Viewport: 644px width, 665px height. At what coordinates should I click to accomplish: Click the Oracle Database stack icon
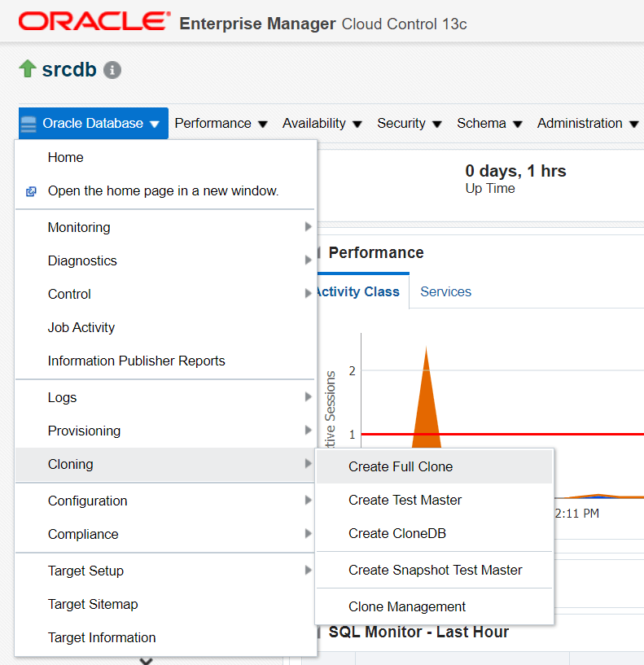(x=28, y=124)
